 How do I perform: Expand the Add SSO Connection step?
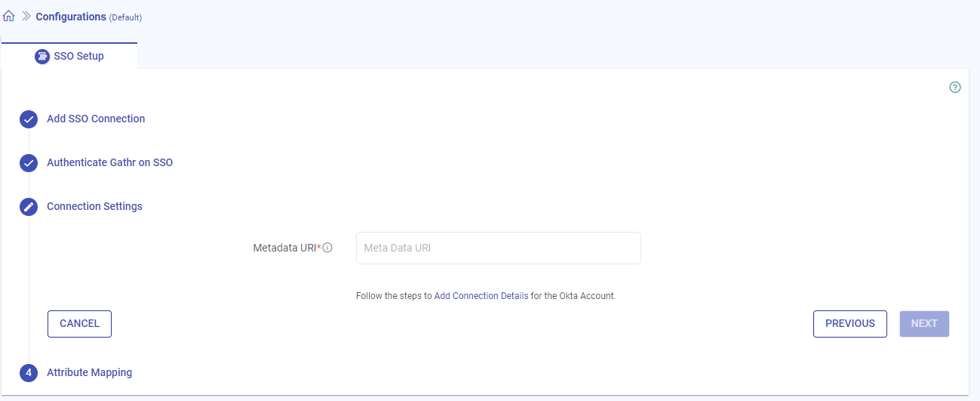[96, 119]
